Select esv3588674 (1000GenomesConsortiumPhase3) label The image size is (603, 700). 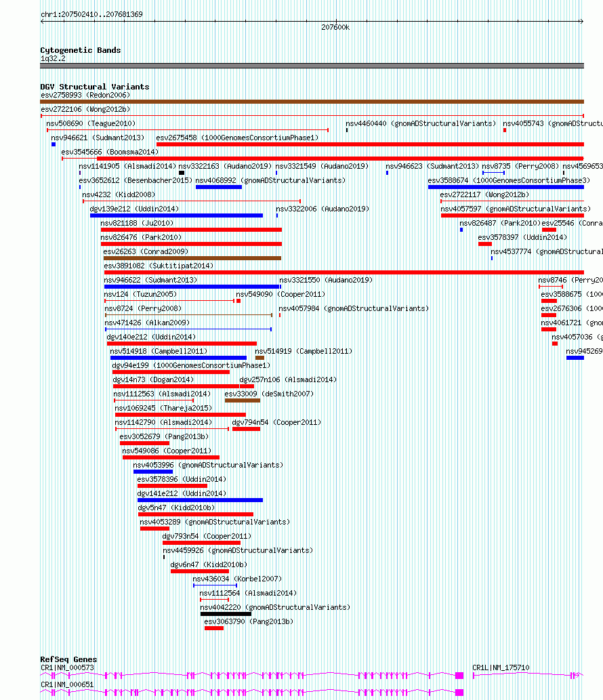click(509, 181)
